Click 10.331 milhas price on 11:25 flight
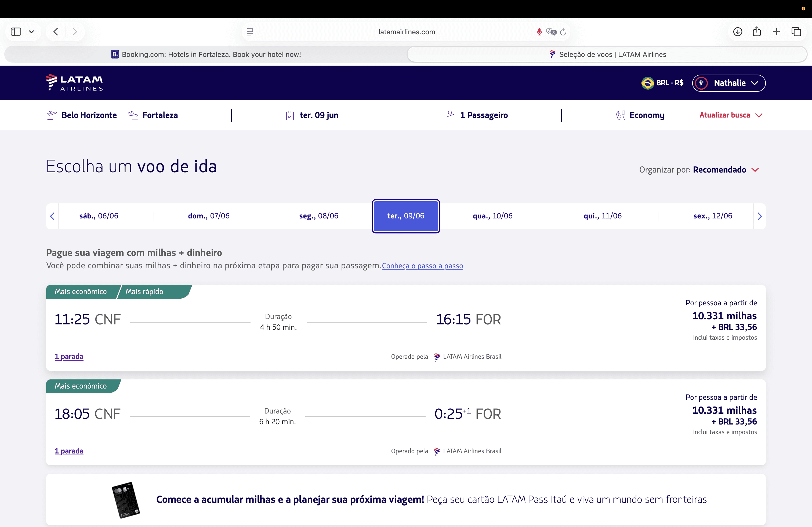The width and height of the screenshot is (812, 527). (x=724, y=316)
